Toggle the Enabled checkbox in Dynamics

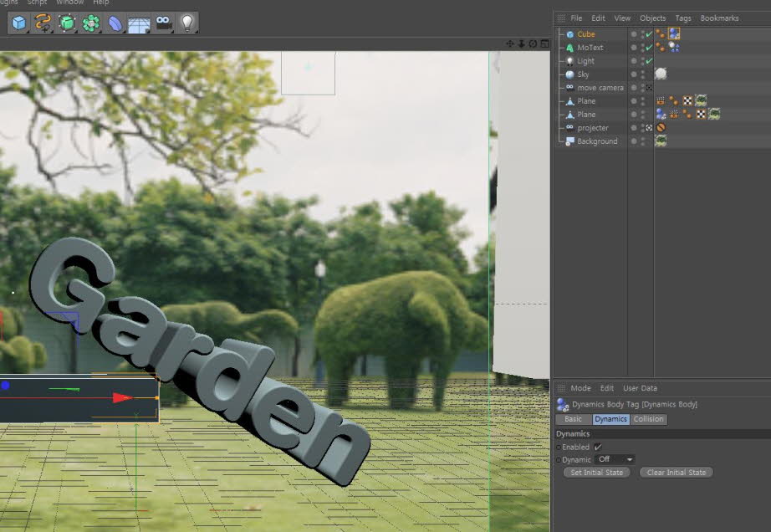(x=597, y=447)
